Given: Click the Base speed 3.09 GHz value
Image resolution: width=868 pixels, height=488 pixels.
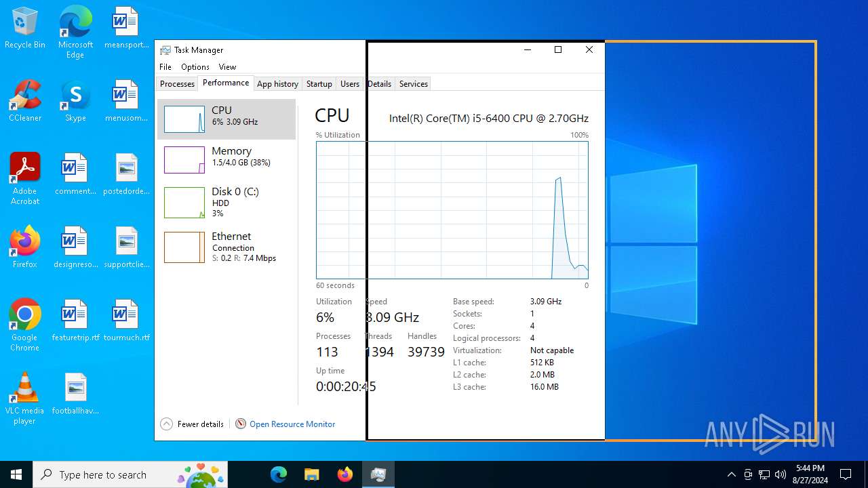Looking at the screenshot, I should (x=546, y=302).
